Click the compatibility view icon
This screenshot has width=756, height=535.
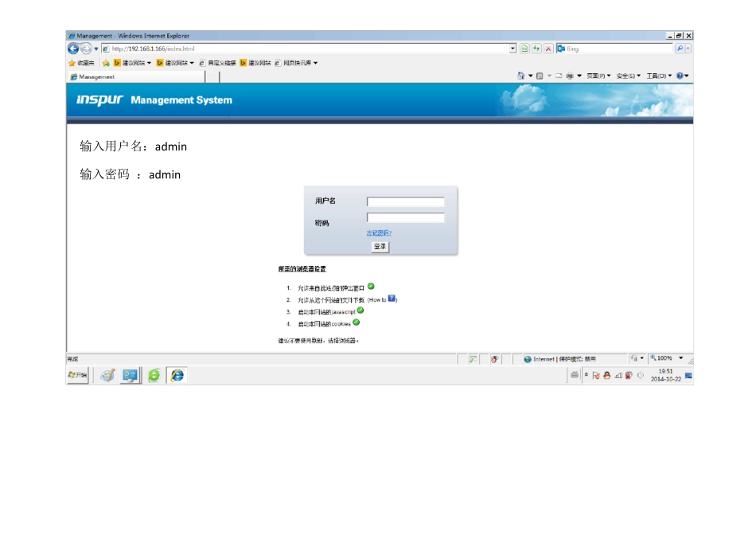click(x=524, y=49)
